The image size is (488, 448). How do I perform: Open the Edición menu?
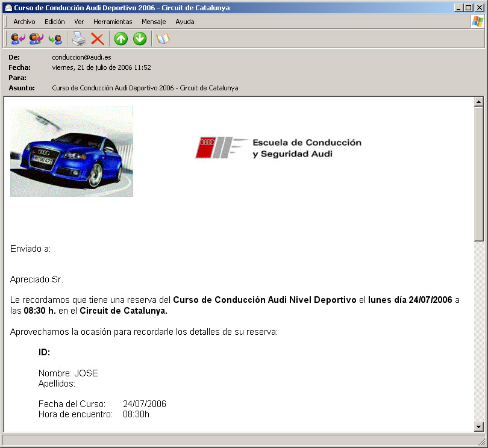coord(54,22)
